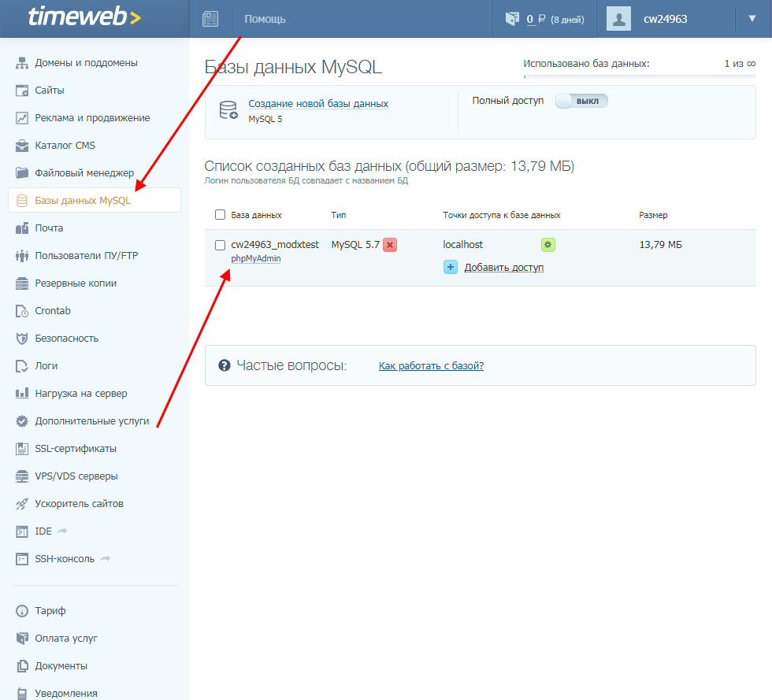Expand the account dropdown arrow top right
Image resolution: width=772 pixels, height=700 pixels.
tap(752, 18)
